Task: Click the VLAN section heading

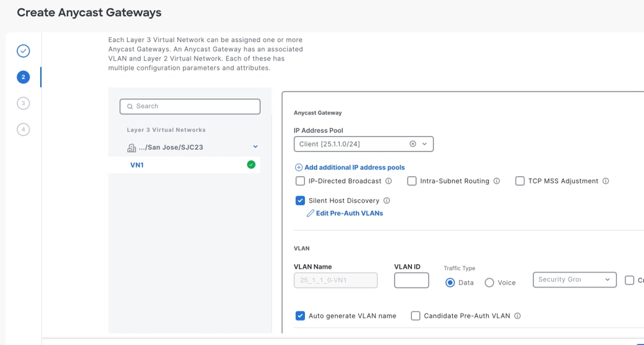Action: click(301, 249)
